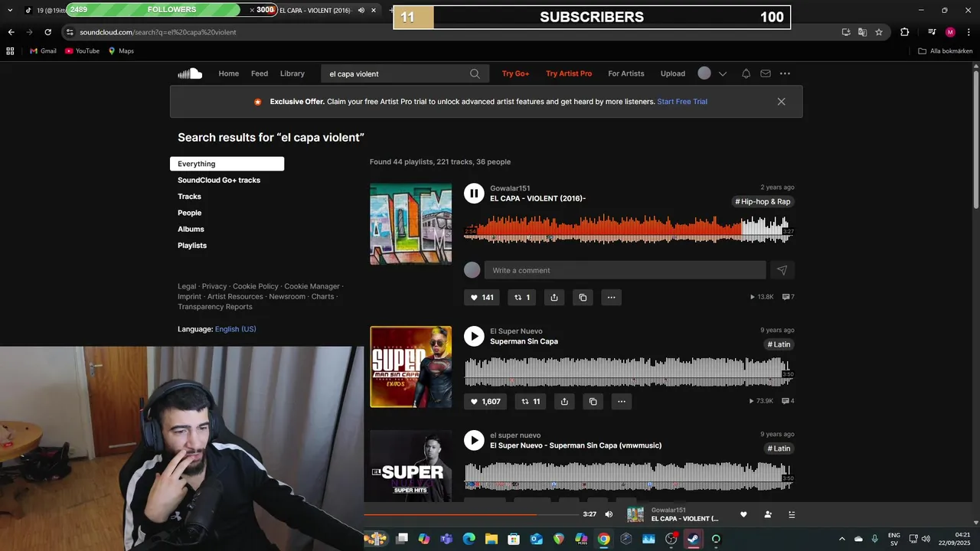Seek in Superman Sin Capa waveform
Viewport: 980px width, 551px height.
[x=628, y=371]
